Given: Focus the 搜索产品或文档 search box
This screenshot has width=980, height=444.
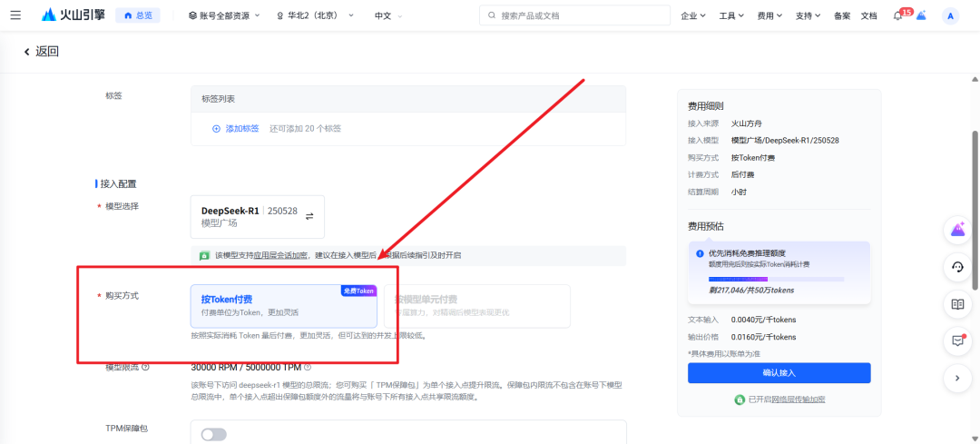Looking at the screenshot, I should coord(574,15).
